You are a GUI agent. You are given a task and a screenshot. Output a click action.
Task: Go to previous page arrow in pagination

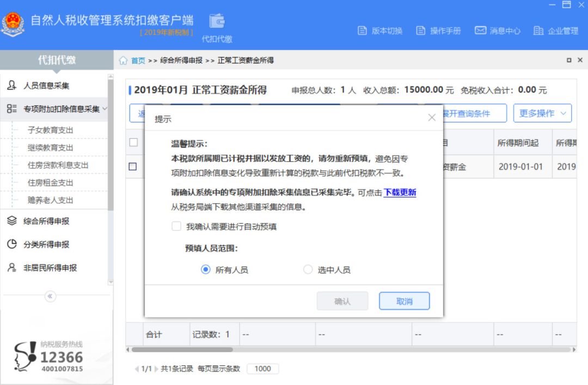tap(137, 369)
